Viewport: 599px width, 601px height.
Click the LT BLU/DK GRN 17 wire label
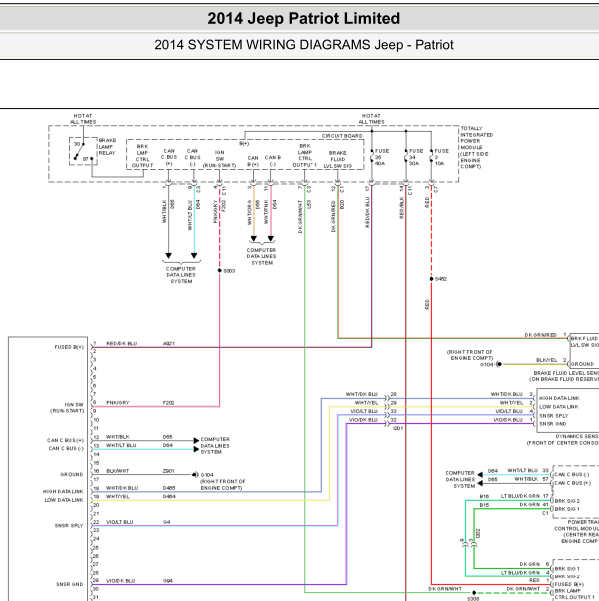(525, 496)
